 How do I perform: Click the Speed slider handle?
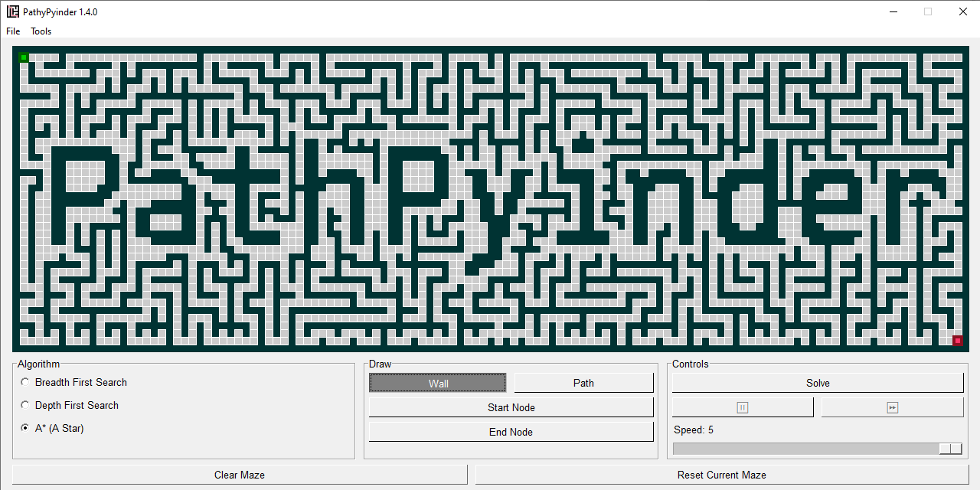coord(951,449)
